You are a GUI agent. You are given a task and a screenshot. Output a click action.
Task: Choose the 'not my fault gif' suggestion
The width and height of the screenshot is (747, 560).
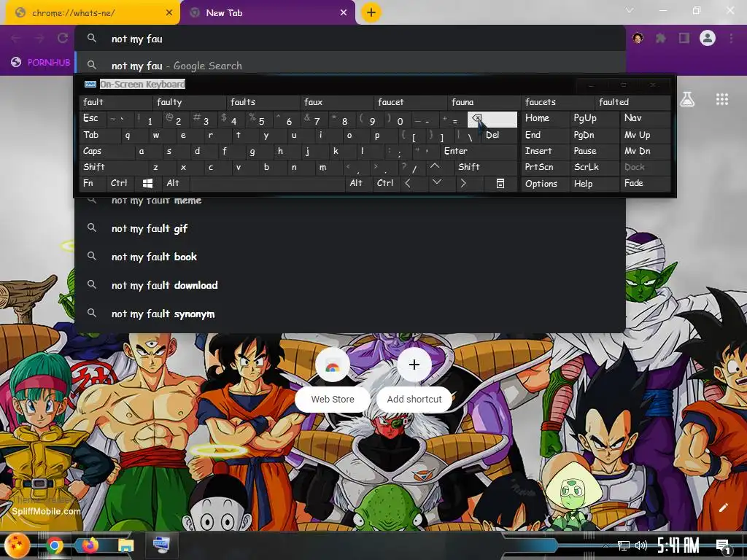(350, 228)
